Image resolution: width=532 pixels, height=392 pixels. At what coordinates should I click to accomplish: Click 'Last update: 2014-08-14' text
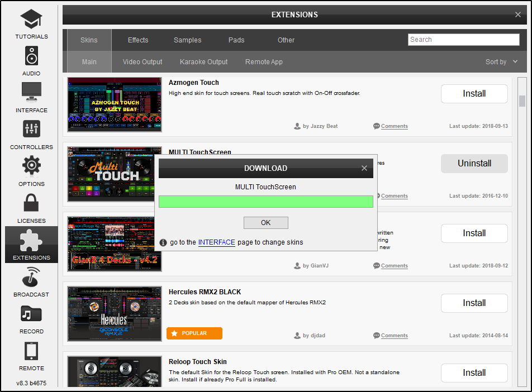point(479,336)
